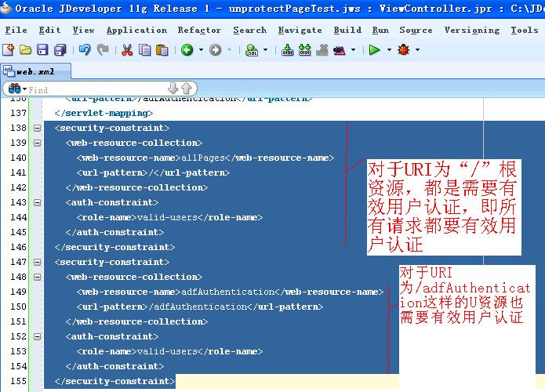Open forward navigation history dropdown

point(230,50)
